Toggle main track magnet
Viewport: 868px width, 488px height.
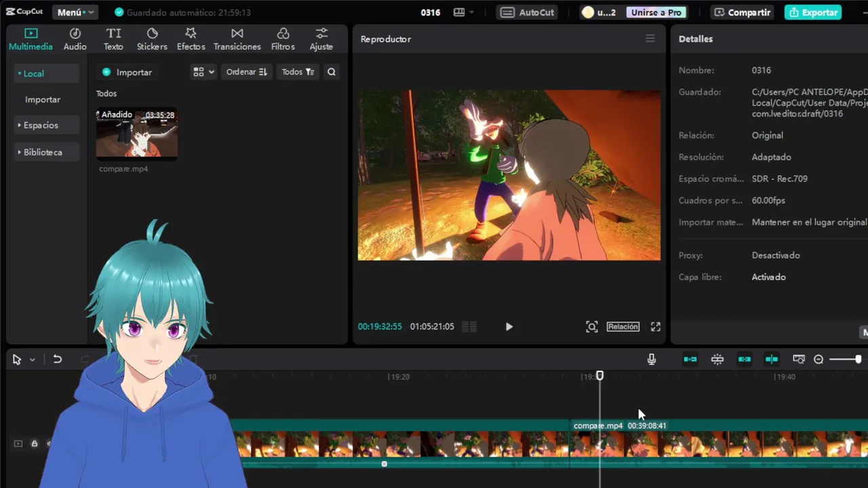(690, 359)
